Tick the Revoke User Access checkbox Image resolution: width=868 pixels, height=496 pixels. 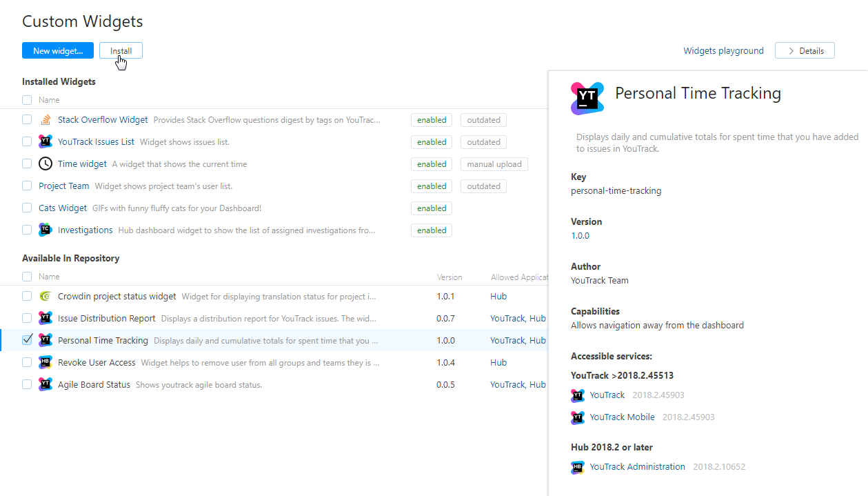click(27, 362)
